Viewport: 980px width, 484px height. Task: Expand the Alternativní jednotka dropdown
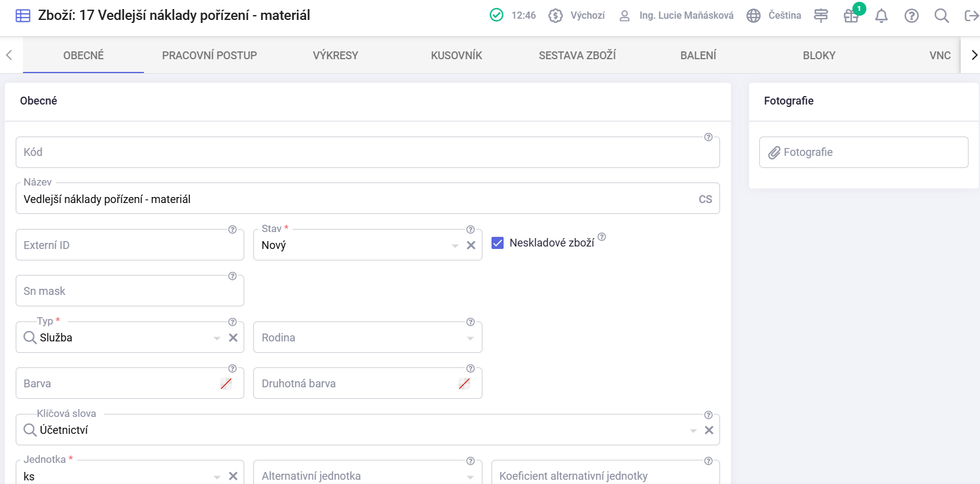coord(470,476)
